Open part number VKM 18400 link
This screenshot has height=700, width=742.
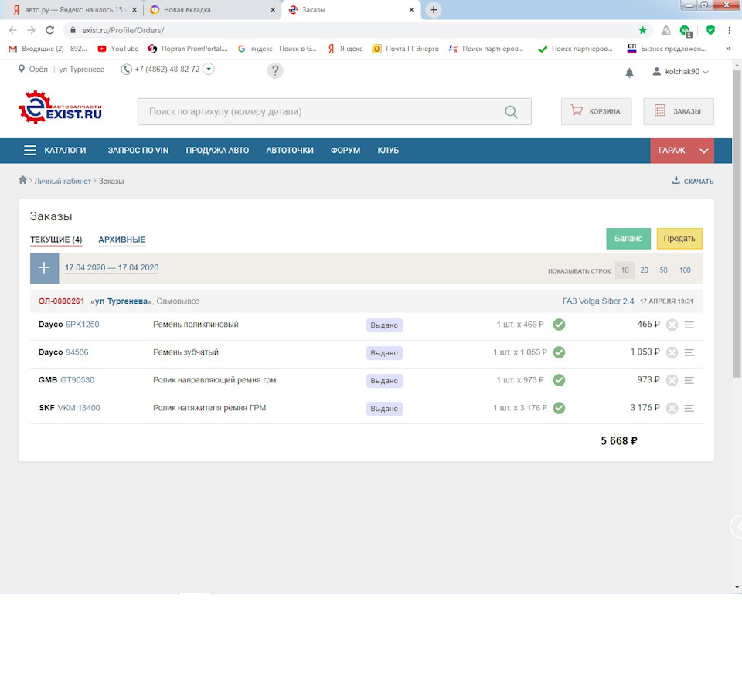point(79,408)
